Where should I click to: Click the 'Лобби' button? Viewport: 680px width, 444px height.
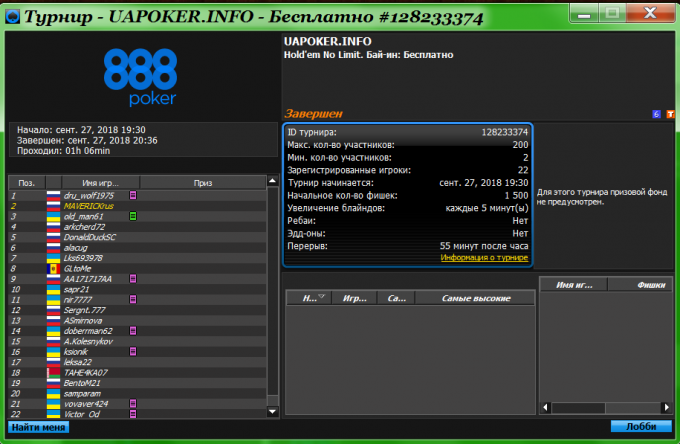pos(641,426)
